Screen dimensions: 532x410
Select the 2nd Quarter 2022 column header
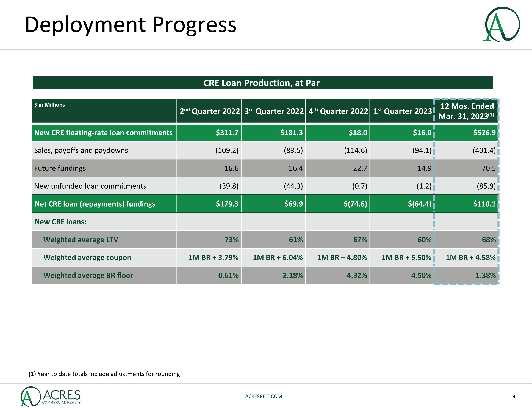click(209, 111)
